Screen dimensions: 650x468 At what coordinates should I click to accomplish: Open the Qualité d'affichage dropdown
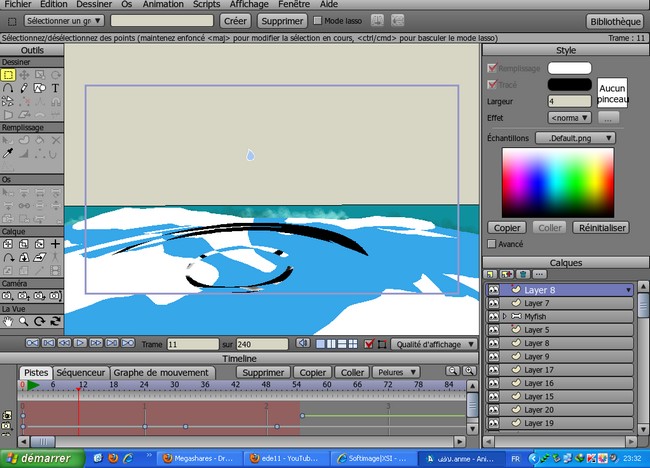(x=432, y=344)
